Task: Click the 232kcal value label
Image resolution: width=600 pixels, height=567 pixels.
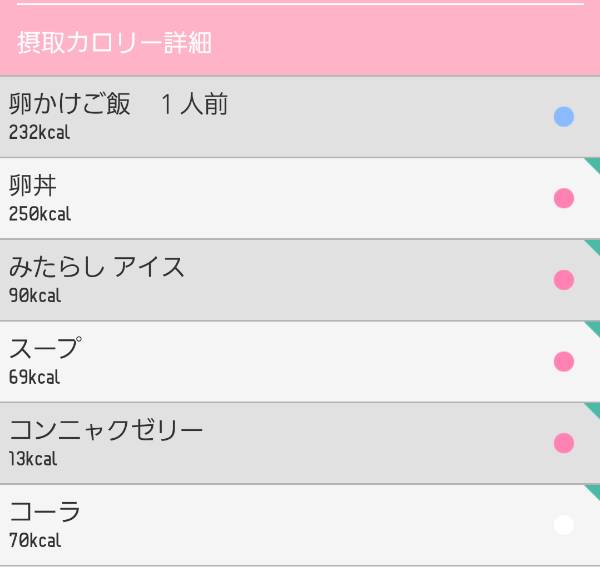Action: [39, 132]
